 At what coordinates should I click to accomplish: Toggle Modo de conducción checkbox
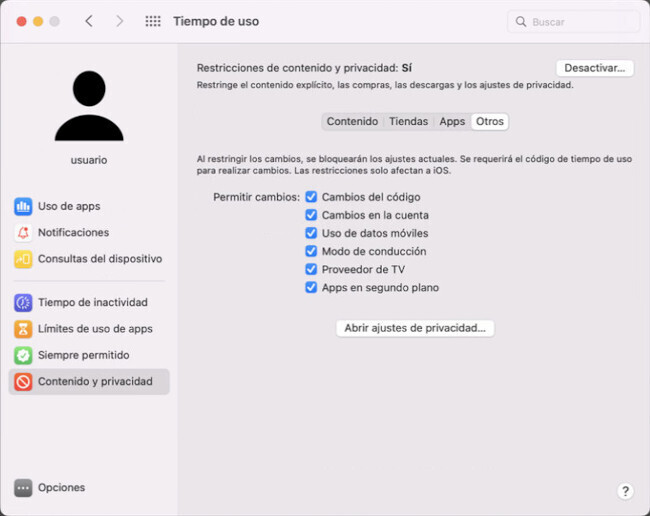click(311, 251)
